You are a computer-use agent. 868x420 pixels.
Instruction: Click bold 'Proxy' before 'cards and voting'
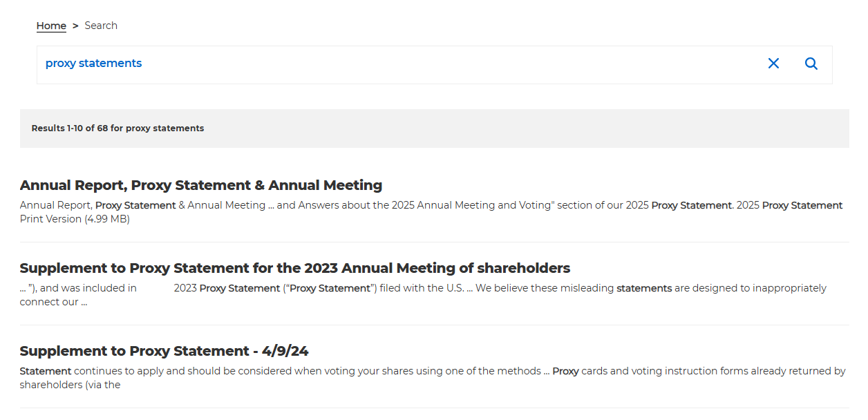pos(565,371)
